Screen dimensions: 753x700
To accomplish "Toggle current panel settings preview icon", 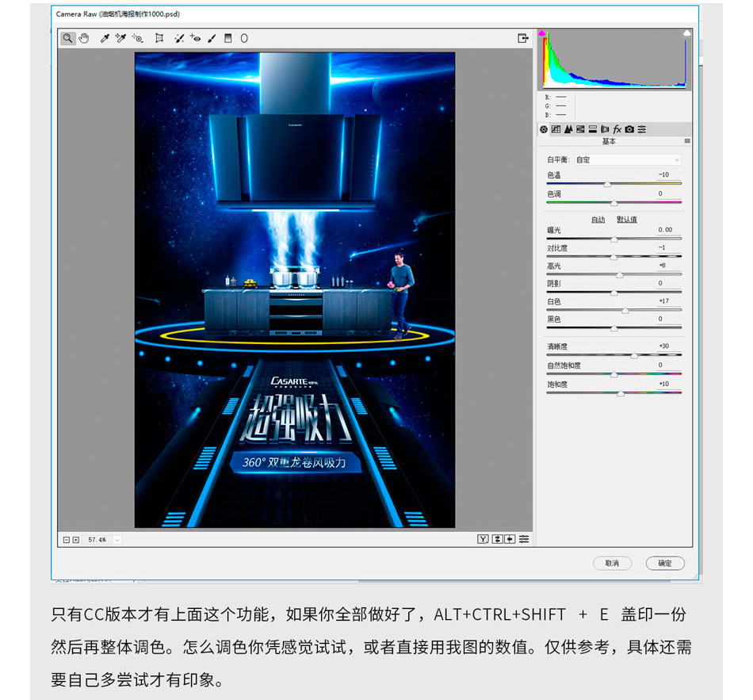I will click(524, 540).
